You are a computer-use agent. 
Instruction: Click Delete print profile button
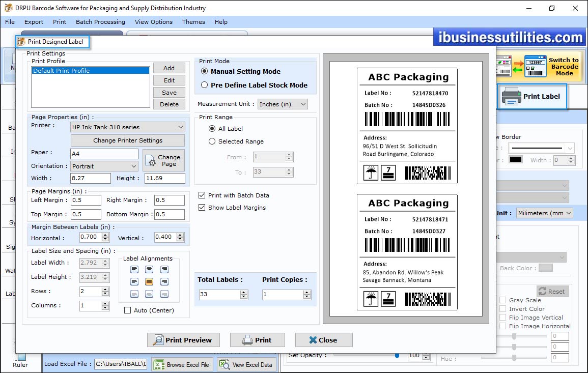tap(169, 104)
